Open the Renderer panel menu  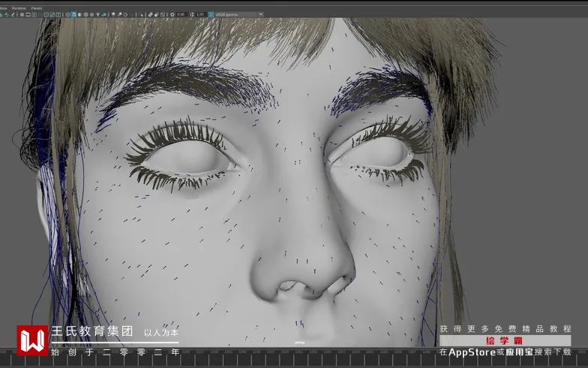coord(19,8)
